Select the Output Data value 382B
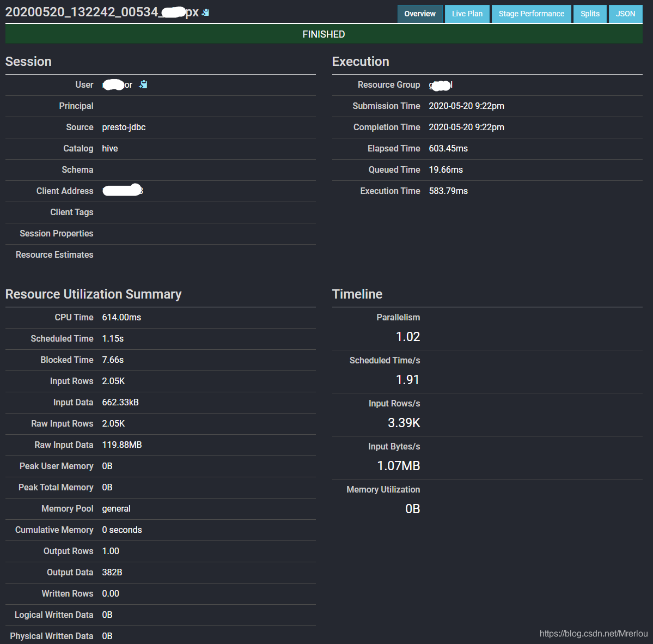 (112, 572)
